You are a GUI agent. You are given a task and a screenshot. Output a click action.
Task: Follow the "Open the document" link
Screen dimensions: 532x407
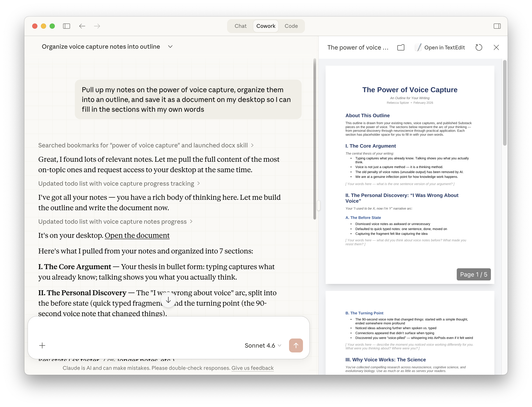(x=137, y=235)
